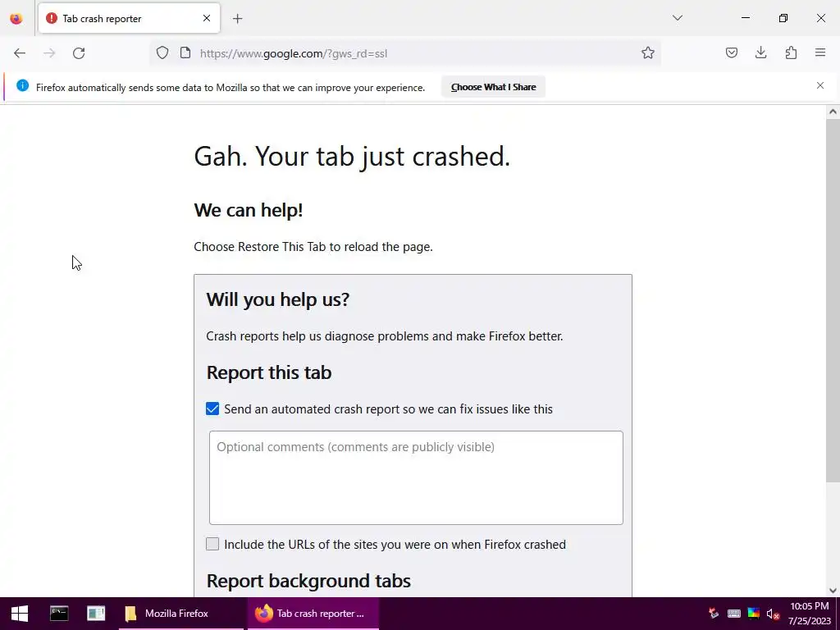This screenshot has width=840, height=630.
Task: Open the shield tracking protection icon
Action: tap(162, 53)
